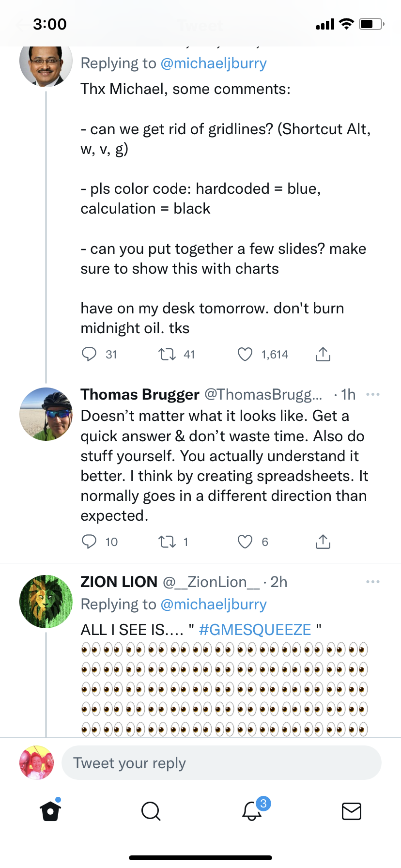The width and height of the screenshot is (401, 868).
Task: Open ZION LION's lion avatar
Action: point(46,602)
